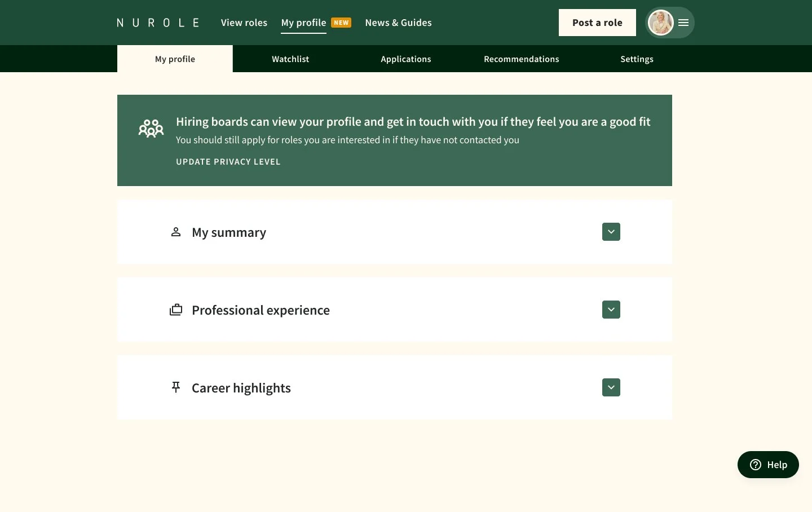Expand the Professional experience section
The height and width of the screenshot is (512, 812).
611,310
